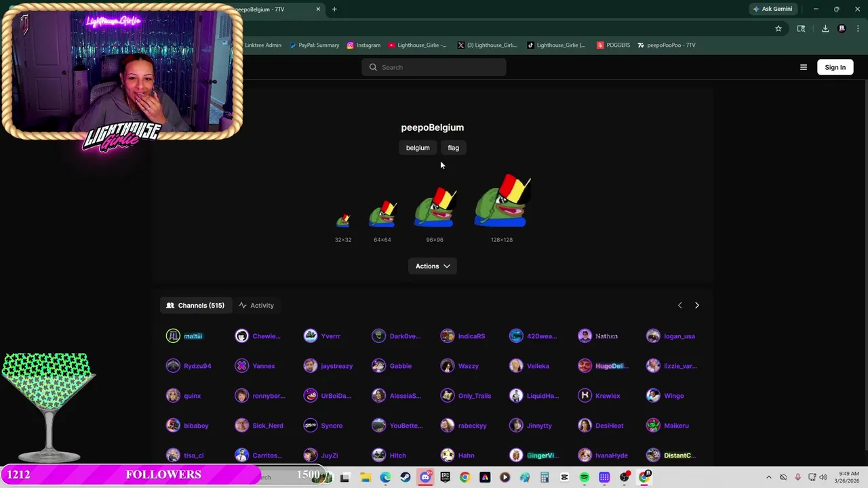Screen dimensions: 868x488
Task: Go to next page of channels
Action: tap(696, 305)
